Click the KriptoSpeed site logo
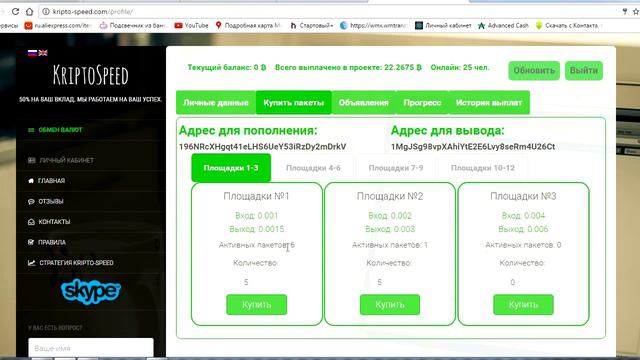The image size is (640, 360). click(x=91, y=76)
